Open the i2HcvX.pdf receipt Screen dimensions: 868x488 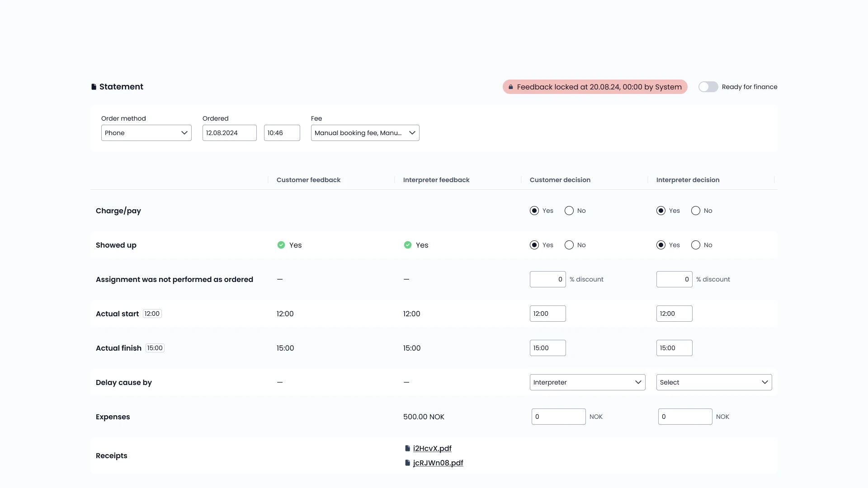coord(432,448)
